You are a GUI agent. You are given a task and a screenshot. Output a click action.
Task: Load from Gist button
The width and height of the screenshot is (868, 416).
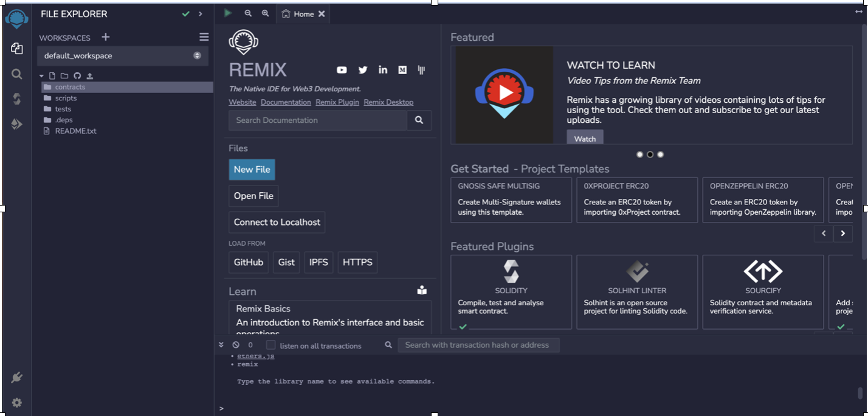click(286, 262)
